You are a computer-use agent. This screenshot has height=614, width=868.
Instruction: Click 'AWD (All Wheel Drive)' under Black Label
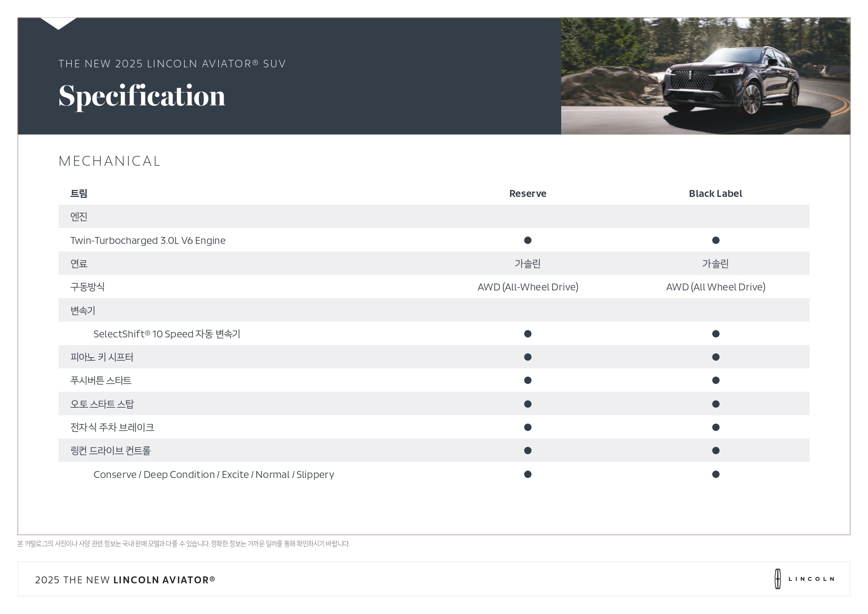coord(716,287)
